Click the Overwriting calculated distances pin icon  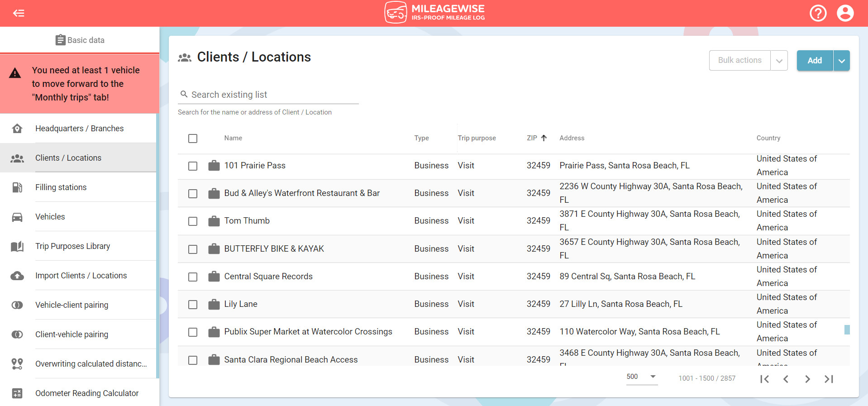point(17,364)
